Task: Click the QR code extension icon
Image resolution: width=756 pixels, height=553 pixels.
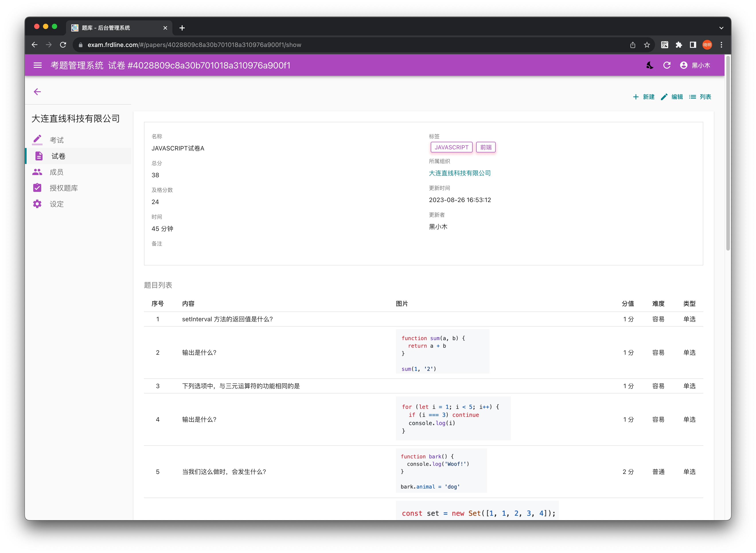Action: click(664, 45)
